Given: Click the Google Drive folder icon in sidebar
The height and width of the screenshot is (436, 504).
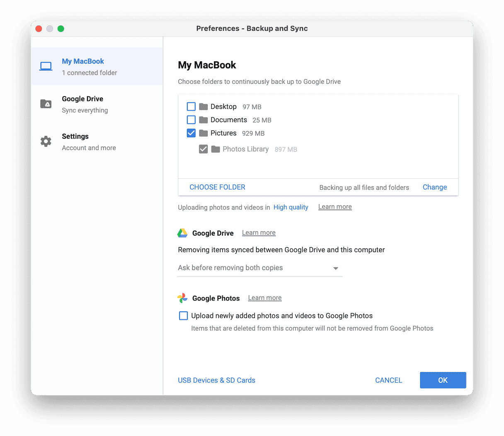Looking at the screenshot, I should coord(46,104).
